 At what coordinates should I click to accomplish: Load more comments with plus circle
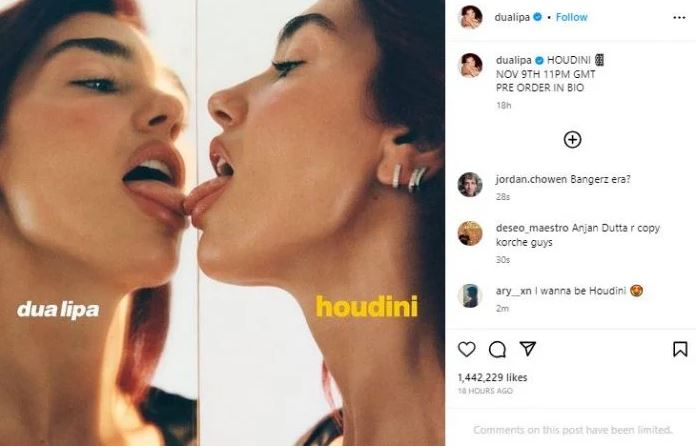click(572, 140)
